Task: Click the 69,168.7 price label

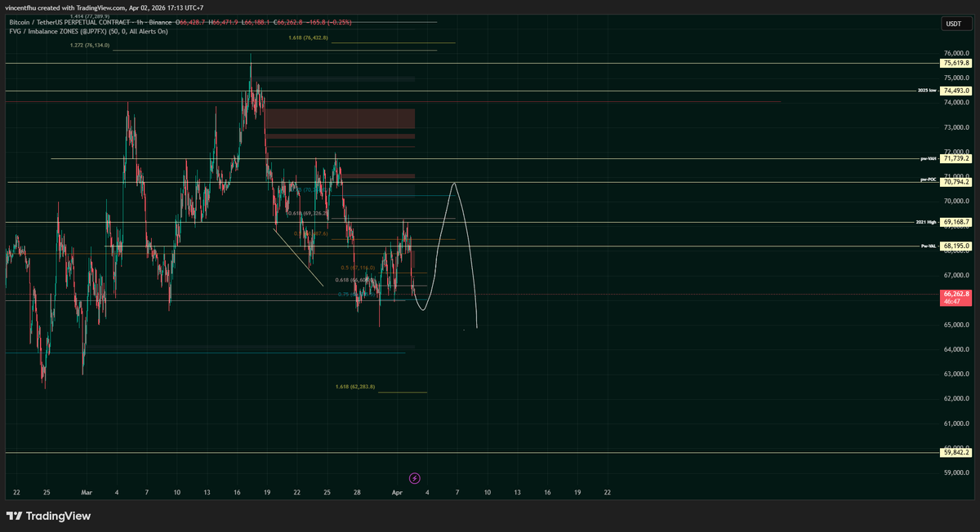Action: [956, 222]
